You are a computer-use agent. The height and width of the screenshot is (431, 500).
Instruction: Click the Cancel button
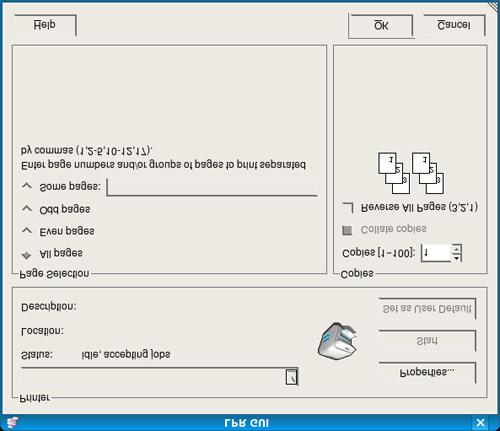tap(454, 25)
